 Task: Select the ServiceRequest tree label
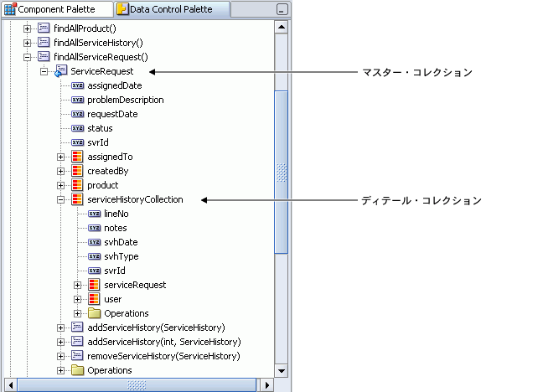coord(102,71)
